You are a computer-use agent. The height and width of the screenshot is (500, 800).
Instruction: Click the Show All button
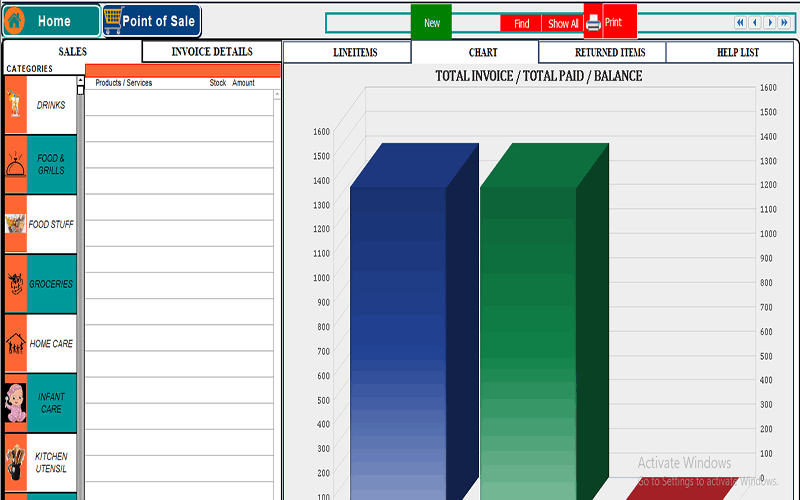tap(563, 23)
